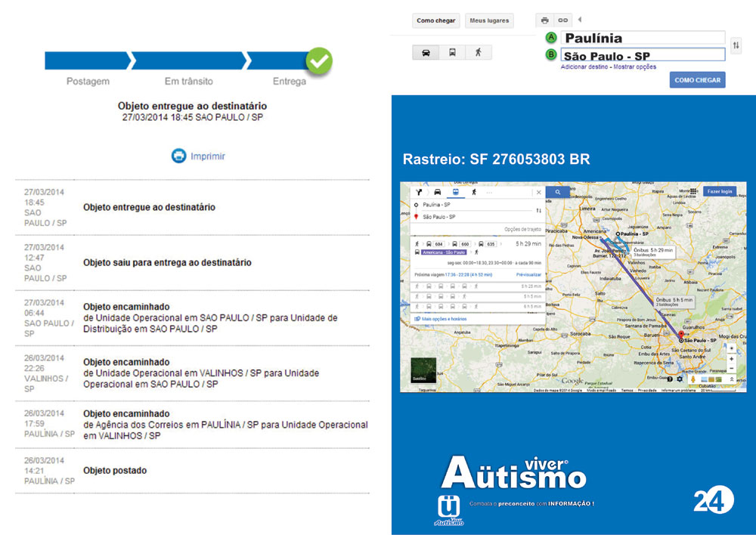Image resolution: width=756 pixels, height=535 pixels.
Task: Click the print icon above the route fields
Action: (x=545, y=20)
